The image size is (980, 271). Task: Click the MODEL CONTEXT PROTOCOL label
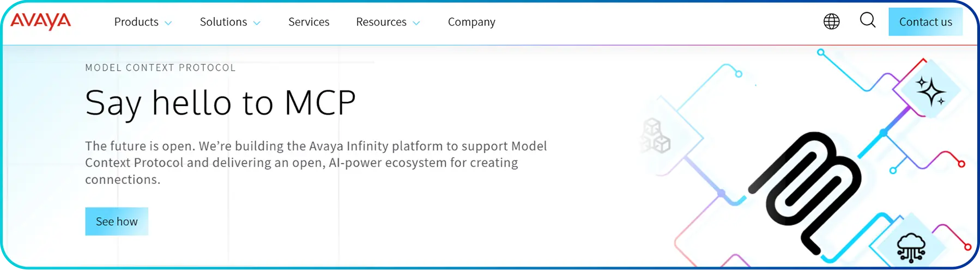[160, 67]
